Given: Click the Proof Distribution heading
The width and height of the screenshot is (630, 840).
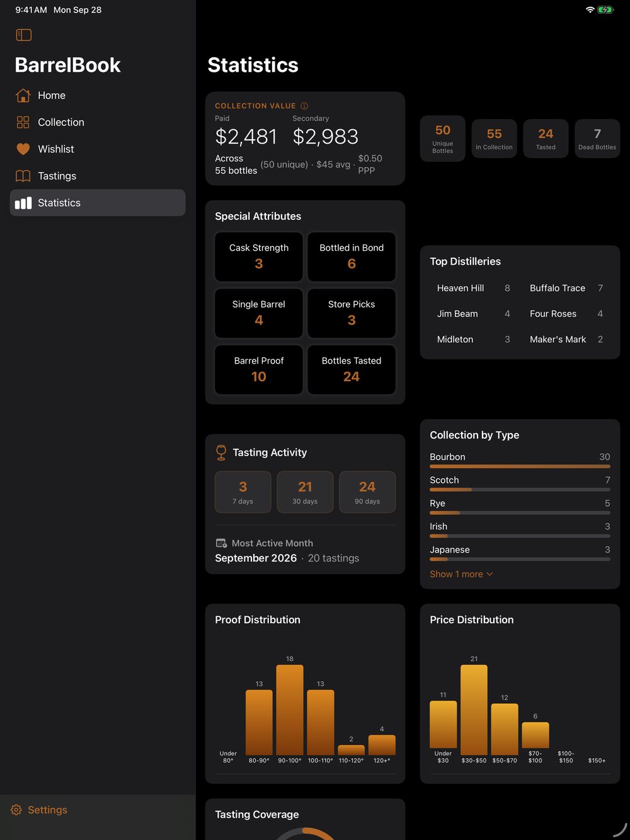Looking at the screenshot, I should tap(258, 619).
